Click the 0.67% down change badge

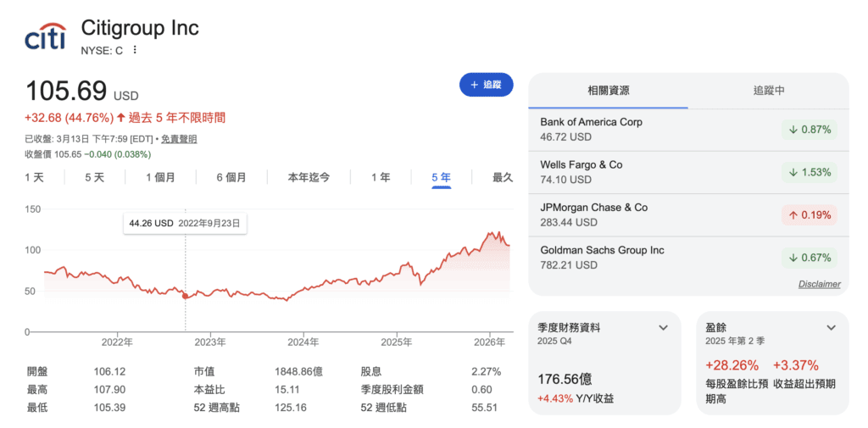[810, 258]
